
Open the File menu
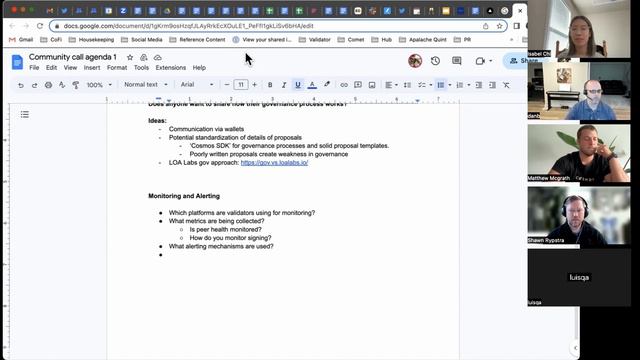coord(34,68)
